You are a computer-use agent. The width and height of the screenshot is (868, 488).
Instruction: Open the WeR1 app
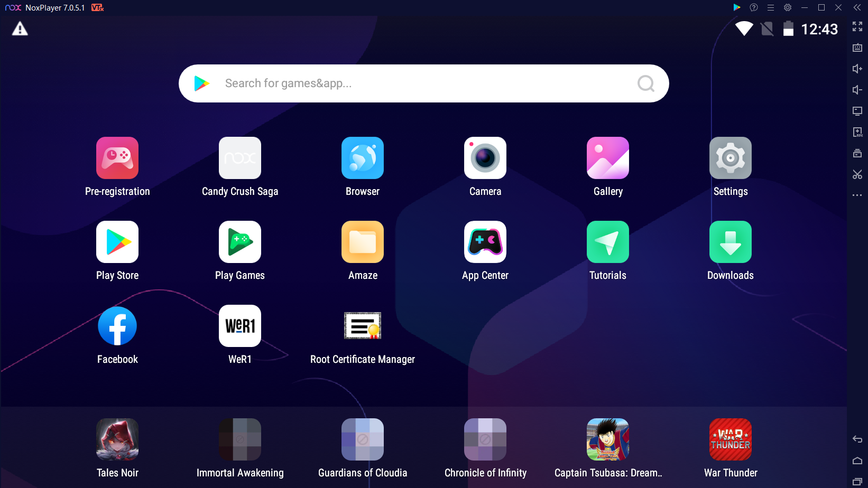[x=240, y=326]
